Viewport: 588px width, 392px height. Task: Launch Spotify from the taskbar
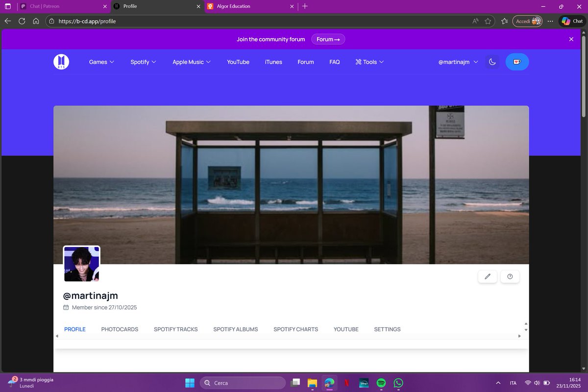pyautogui.click(x=381, y=383)
